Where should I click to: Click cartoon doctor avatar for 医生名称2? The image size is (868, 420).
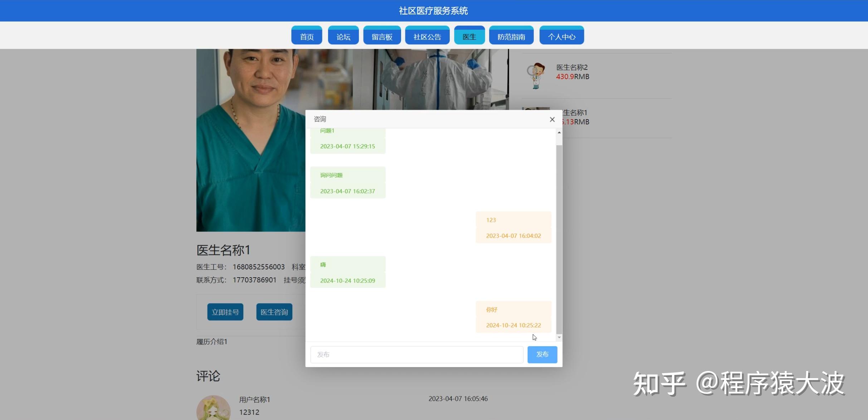[536, 75]
